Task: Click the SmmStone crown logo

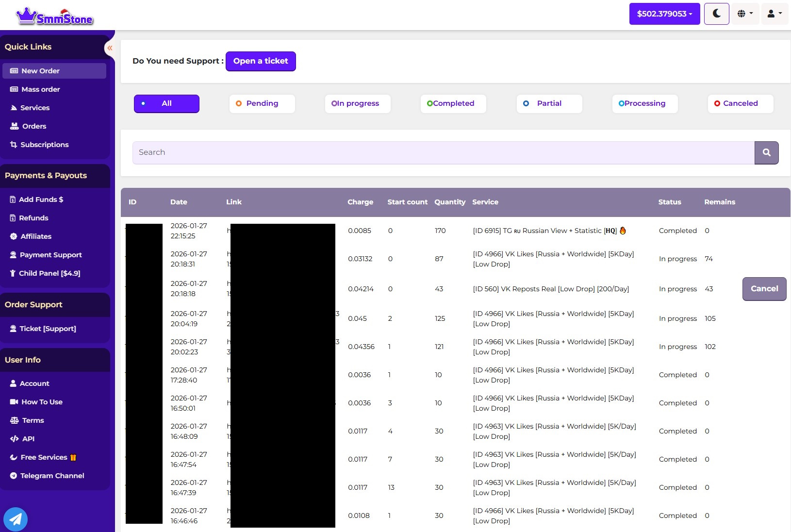Action: 54,17
